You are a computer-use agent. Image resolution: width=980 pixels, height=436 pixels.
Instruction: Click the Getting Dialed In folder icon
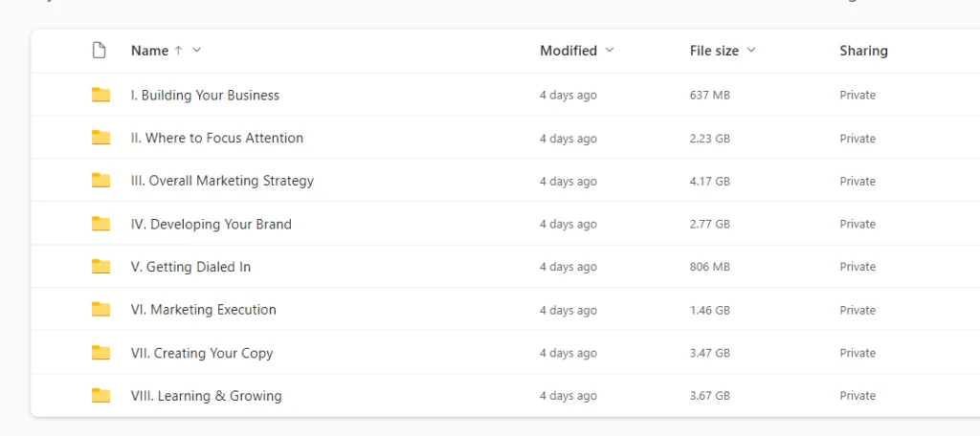pyautogui.click(x=100, y=267)
